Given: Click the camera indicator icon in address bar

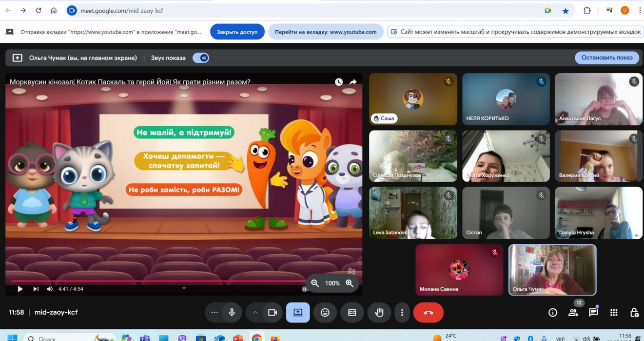Looking at the screenshot, I should click(x=548, y=10).
